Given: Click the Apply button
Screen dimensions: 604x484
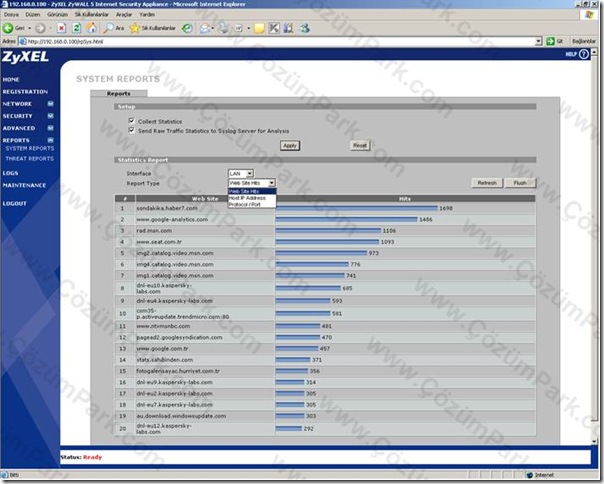Looking at the screenshot, I should (290, 145).
